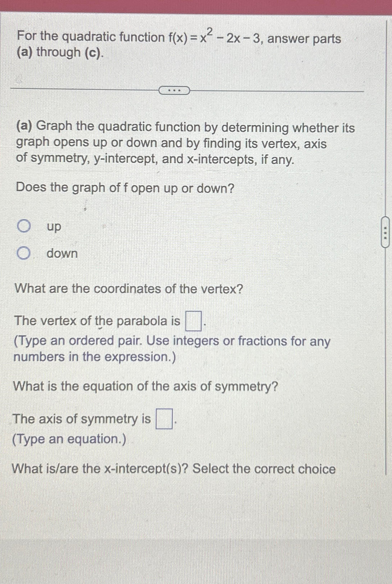Click the empty answer square after "The vertex of the parabola is"
The image size is (392, 584).
pyautogui.click(x=193, y=320)
